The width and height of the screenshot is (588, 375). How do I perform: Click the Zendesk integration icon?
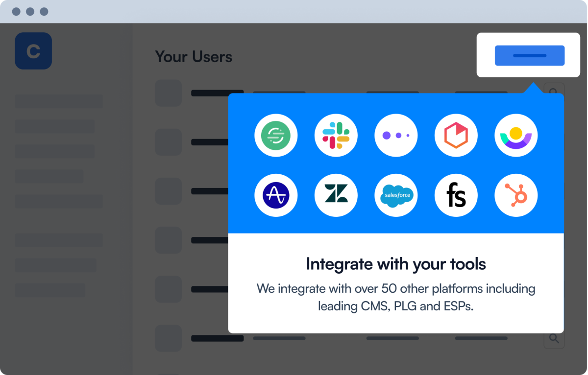336,195
